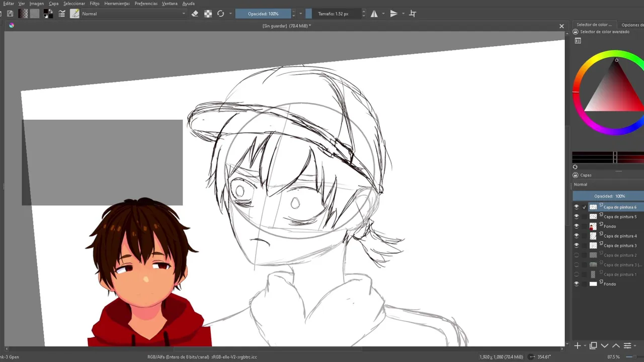644x362 pixels.
Task: Click the save document icon
Action: (x=10, y=14)
